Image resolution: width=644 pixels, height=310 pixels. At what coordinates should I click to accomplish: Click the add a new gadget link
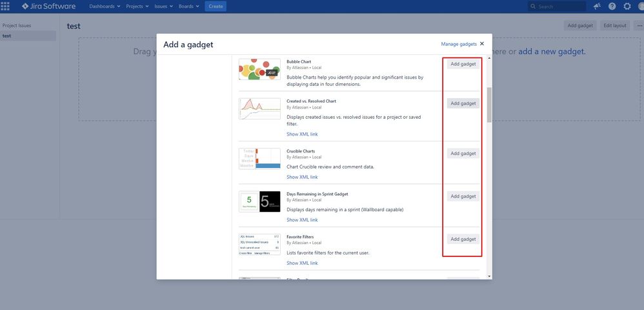552,52
